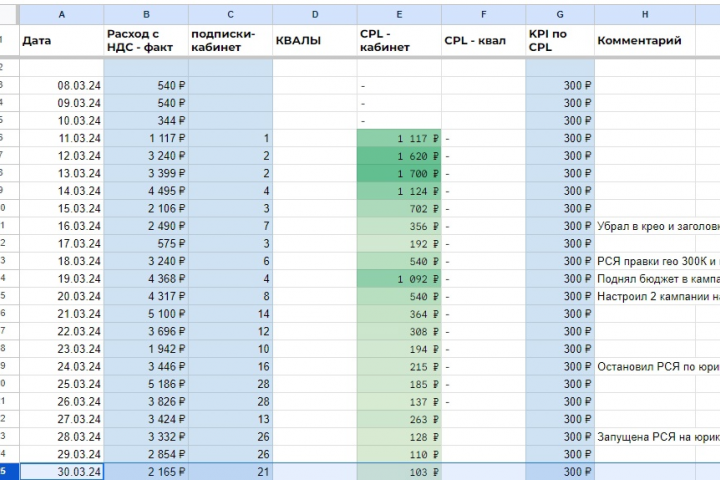Click KPI cell 300 ₽ in 08.03.24 row
Viewport: 720px width, 480px height.
(560, 85)
